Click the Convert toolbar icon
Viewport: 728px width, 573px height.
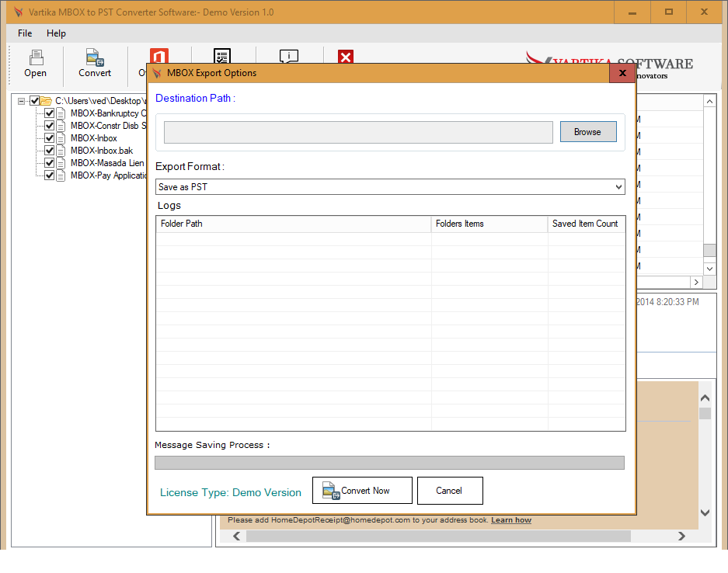[x=95, y=57]
